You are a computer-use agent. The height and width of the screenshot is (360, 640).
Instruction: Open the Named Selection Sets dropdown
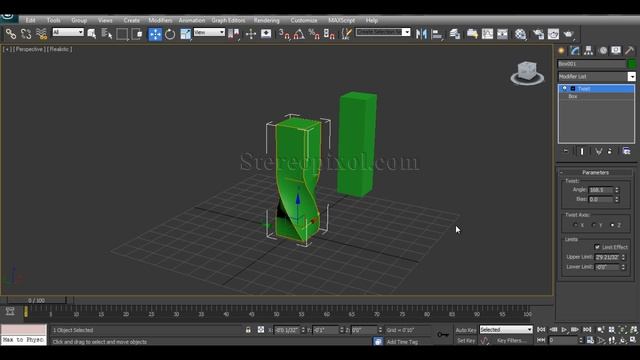tap(383, 32)
